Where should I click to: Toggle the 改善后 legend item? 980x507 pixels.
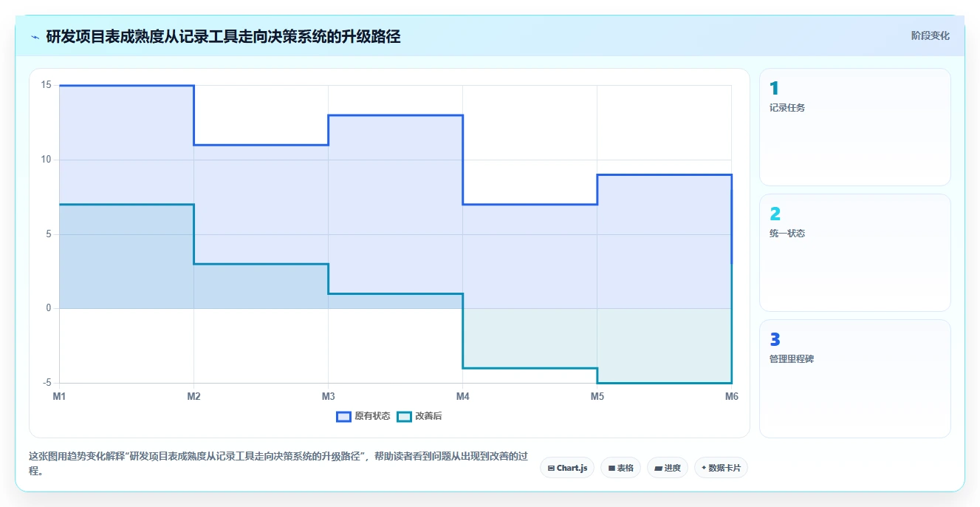419,416
